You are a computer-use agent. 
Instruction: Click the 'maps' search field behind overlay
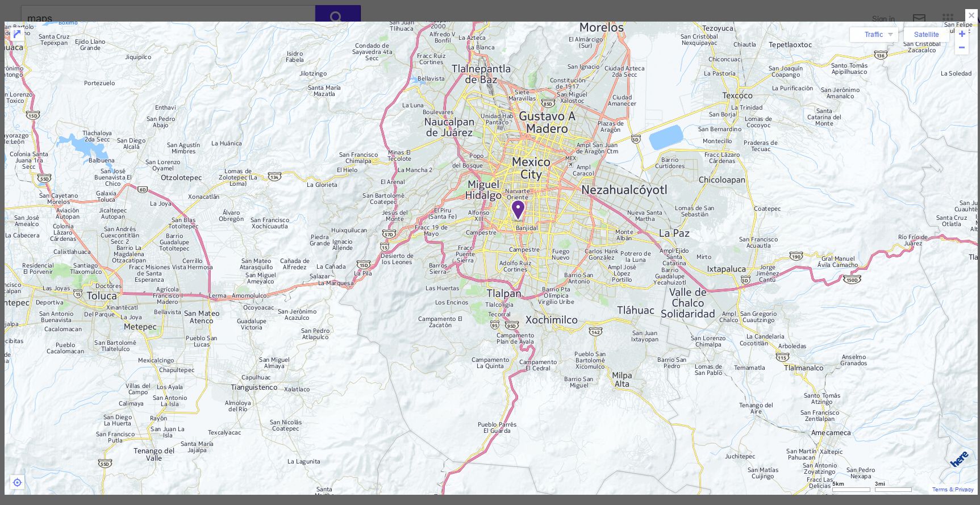168,14
